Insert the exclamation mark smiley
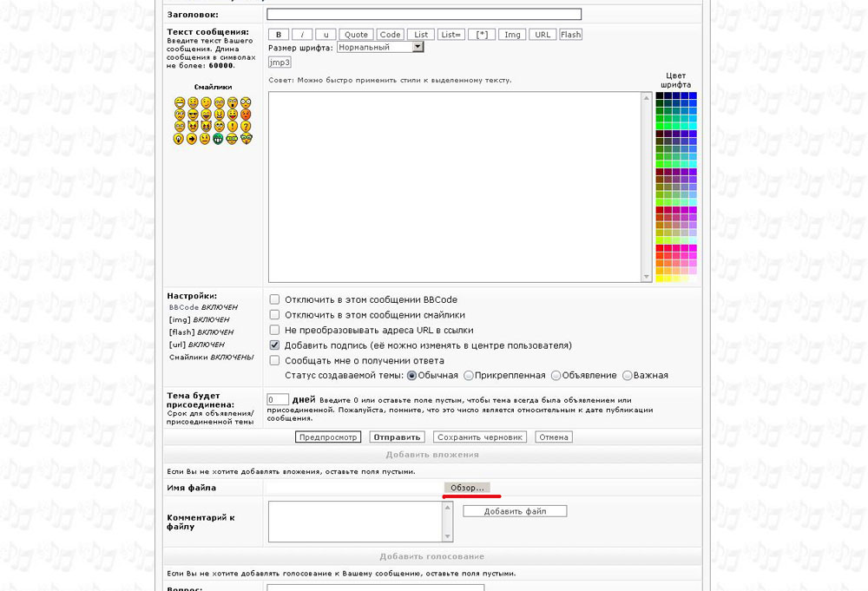The height and width of the screenshot is (591, 868). (x=233, y=126)
